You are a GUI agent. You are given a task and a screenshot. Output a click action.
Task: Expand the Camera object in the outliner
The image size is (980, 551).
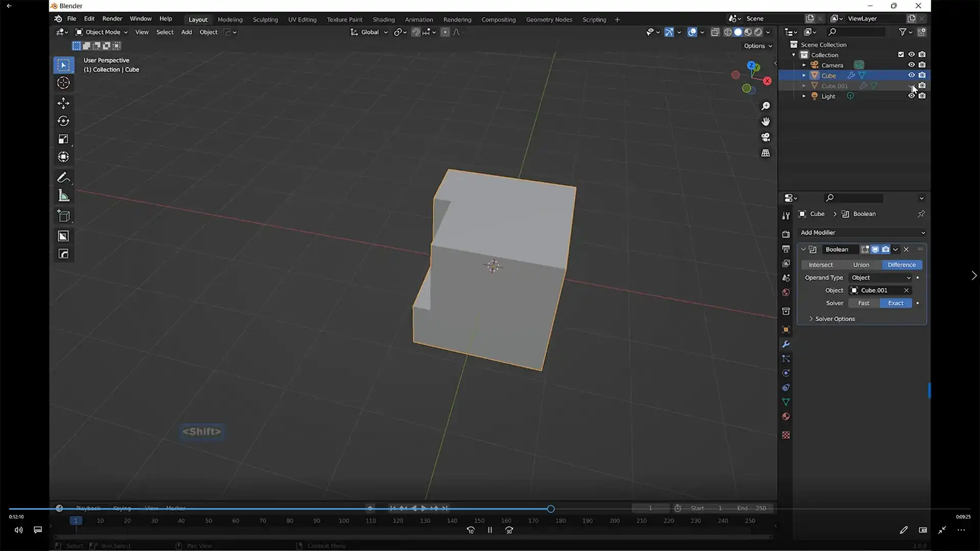(x=804, y=65)
